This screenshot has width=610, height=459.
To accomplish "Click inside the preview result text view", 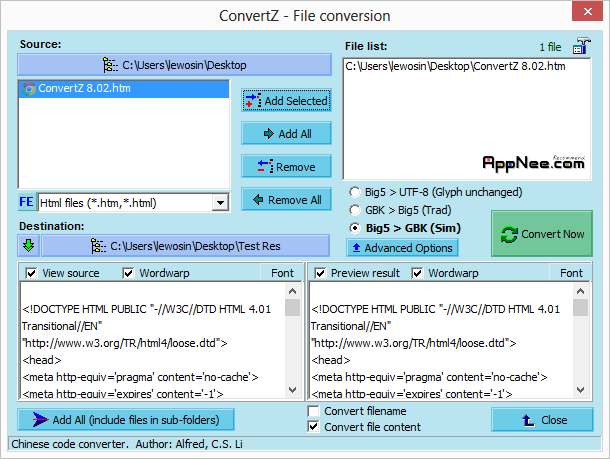I will pos(441,340).
